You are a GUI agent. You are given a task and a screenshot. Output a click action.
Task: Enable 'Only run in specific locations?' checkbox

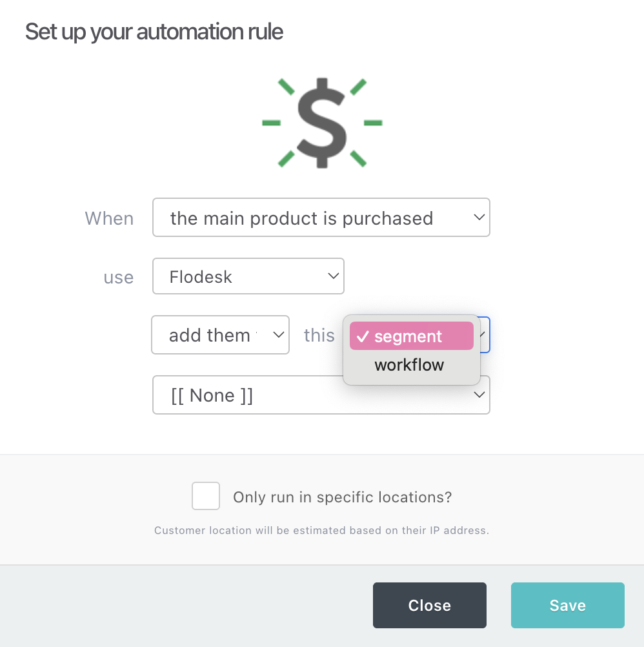pyautogui.click(x=206, y=496)
